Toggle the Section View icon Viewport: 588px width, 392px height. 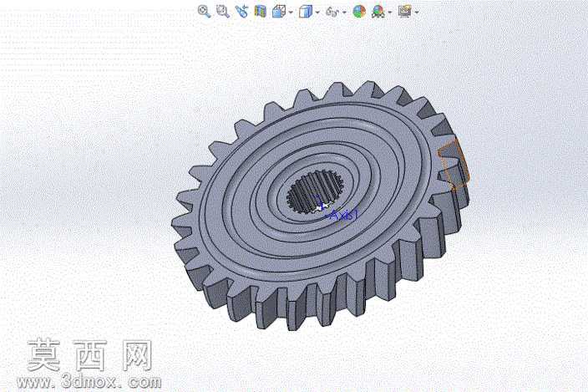[x=260, y=11]
